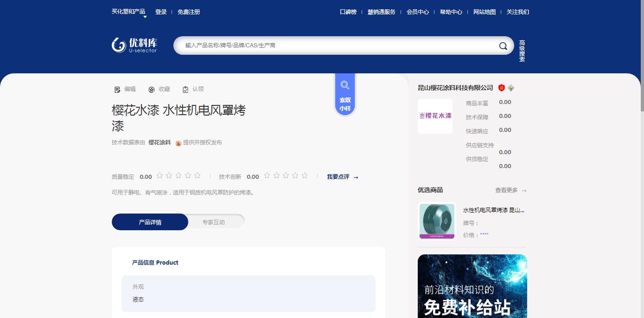Click the 外观 液态 property card

pos(249,293)
